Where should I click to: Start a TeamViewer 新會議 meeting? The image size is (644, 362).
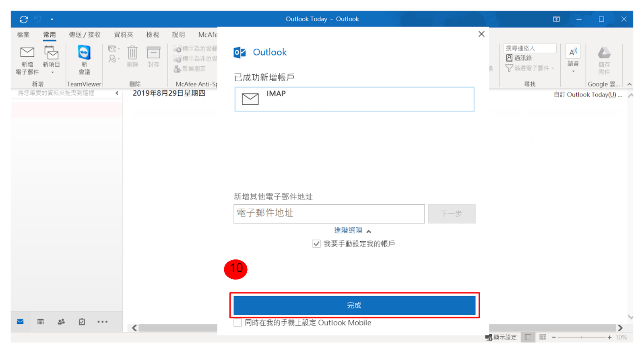[84, 60]
